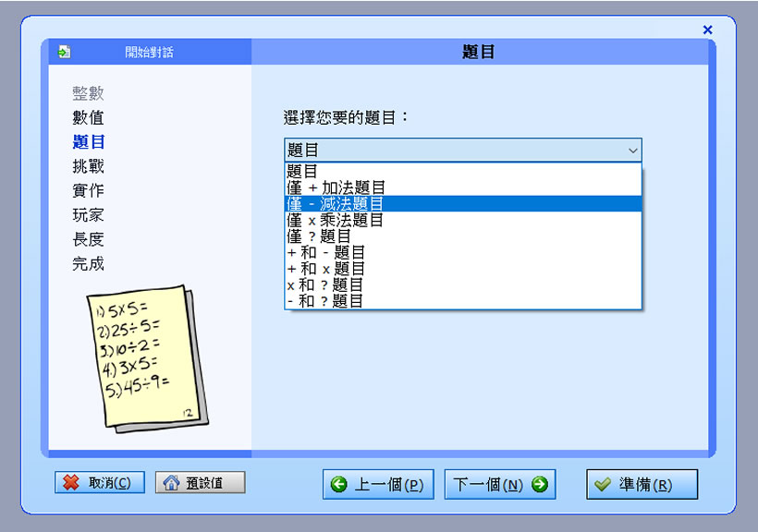
Task: Click the 準備 checkmark button
Action: 642,485
